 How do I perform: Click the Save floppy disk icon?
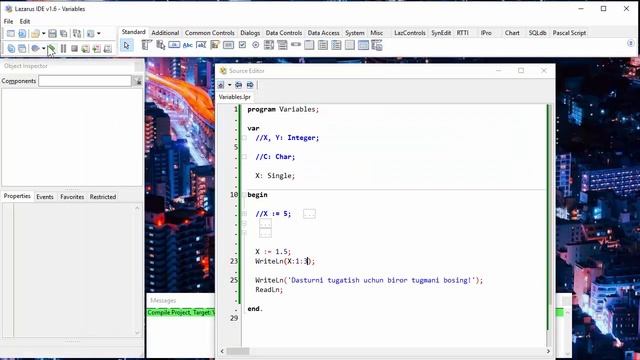pos(52,33)
